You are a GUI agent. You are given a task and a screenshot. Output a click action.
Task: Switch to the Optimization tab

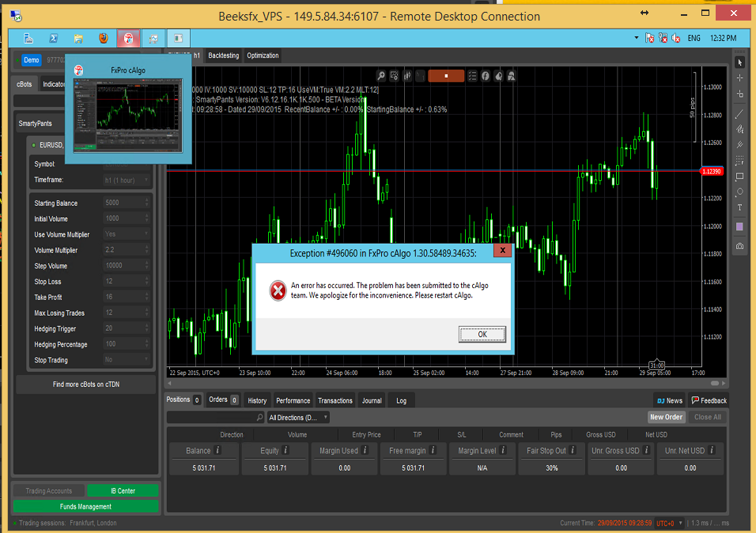[263, 55]
